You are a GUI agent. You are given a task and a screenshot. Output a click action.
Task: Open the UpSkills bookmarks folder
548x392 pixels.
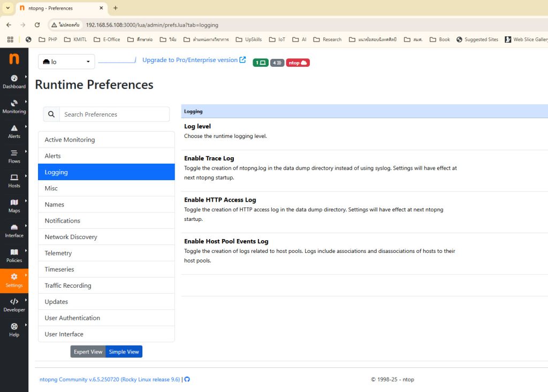[249, 40]
